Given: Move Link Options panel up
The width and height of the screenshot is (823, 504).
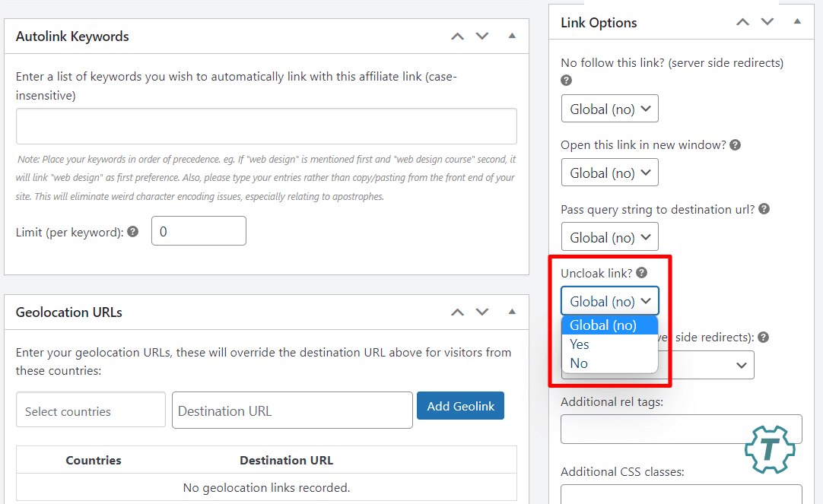Looking at the screenshot, I should click(x=742, y=22).
